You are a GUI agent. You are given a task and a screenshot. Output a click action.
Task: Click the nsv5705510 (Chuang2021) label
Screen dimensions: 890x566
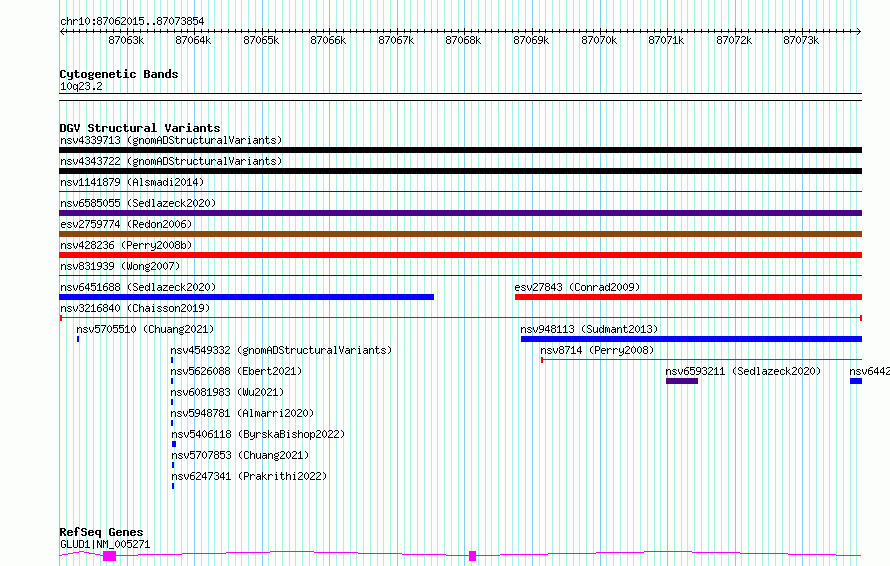click(x=145, y=329)
